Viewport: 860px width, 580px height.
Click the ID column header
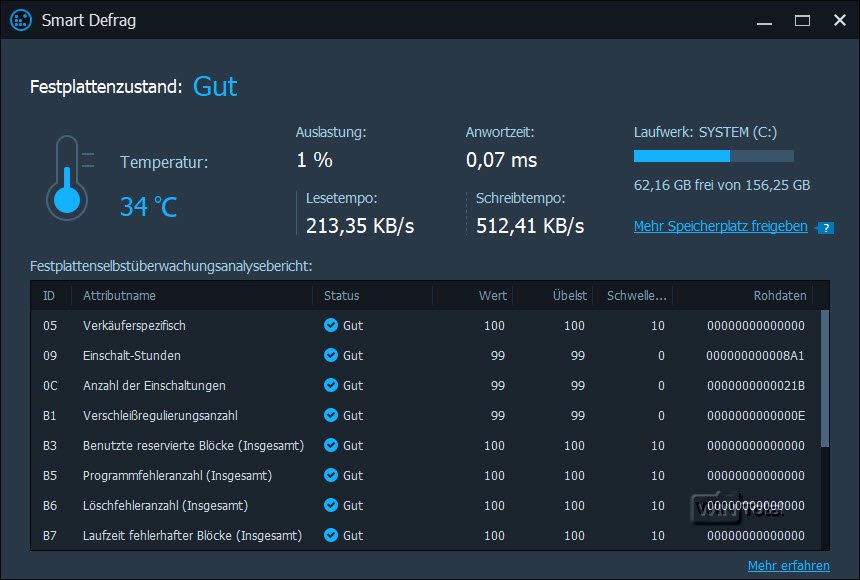point(49,295)
